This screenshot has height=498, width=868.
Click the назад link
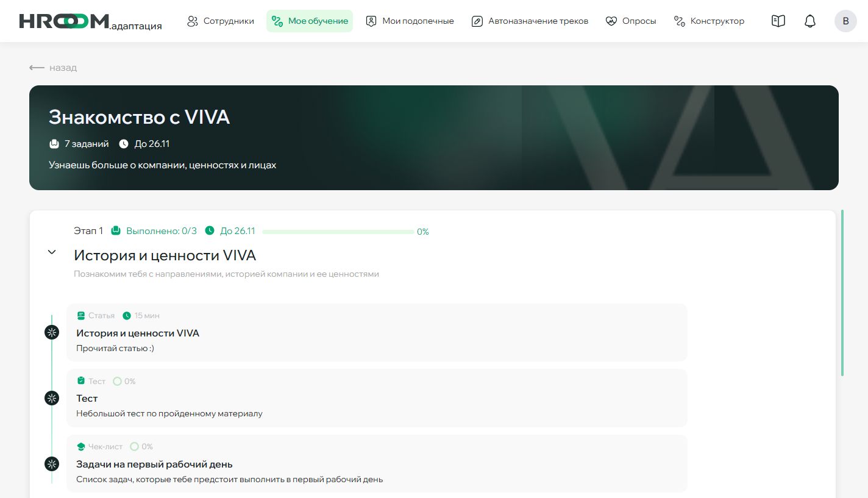(x=63, y=68)
